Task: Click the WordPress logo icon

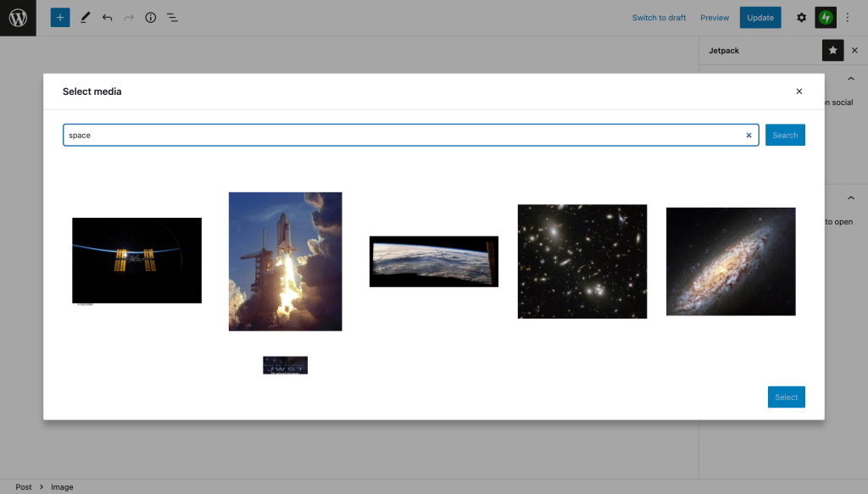Action: 18,18
